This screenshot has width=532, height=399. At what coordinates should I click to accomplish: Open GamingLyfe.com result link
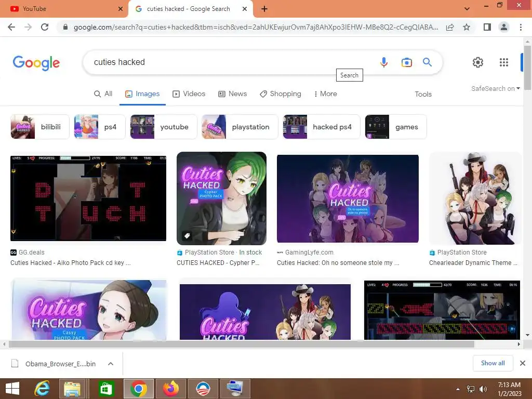tap(338, 263)
